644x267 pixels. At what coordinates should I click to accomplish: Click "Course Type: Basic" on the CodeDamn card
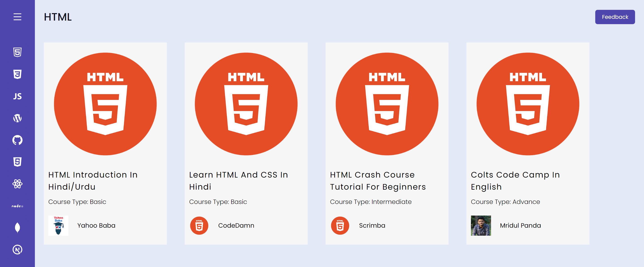point(218,202)
